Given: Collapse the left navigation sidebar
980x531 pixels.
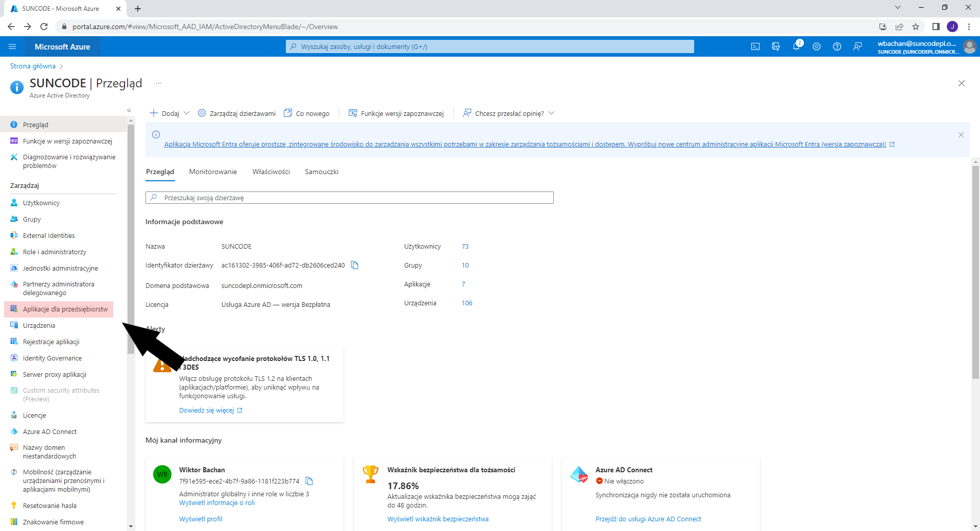Looking at the screenshot, I should (x=129, y=110).
